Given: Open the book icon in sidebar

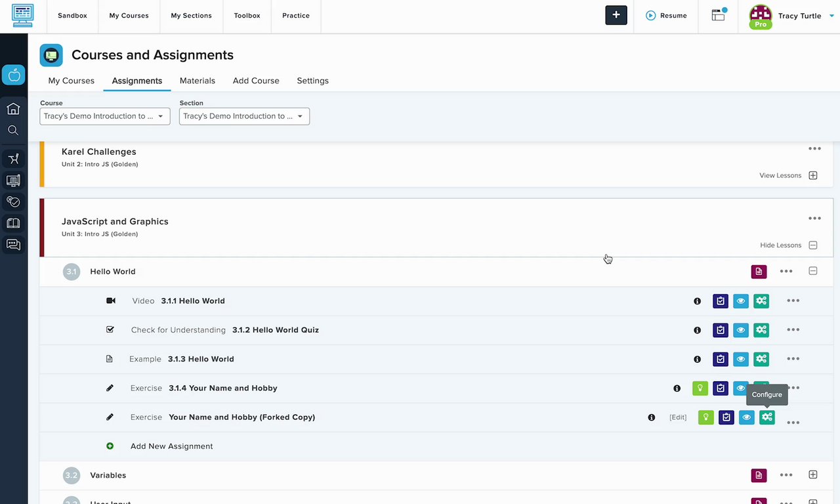Looking at the screenshot, I should coord(13,223).
